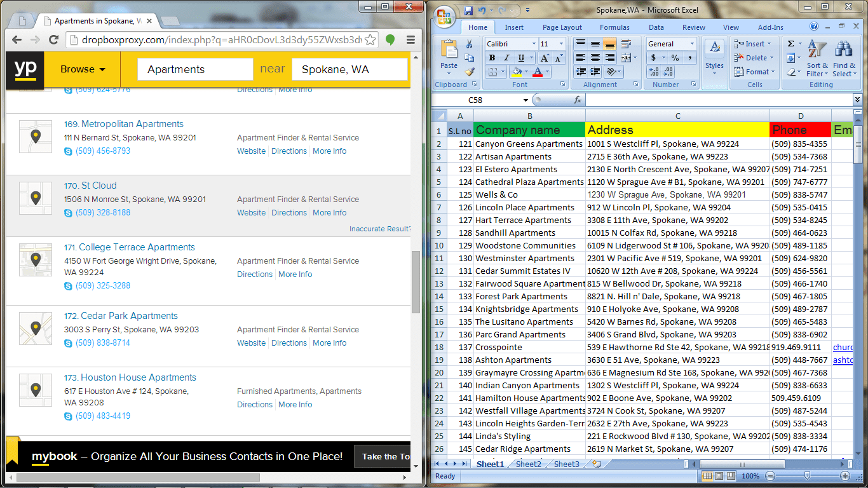Click Directions for College Terrace Apartments
This screenshot has width=868, height=488.
point(255,274)
